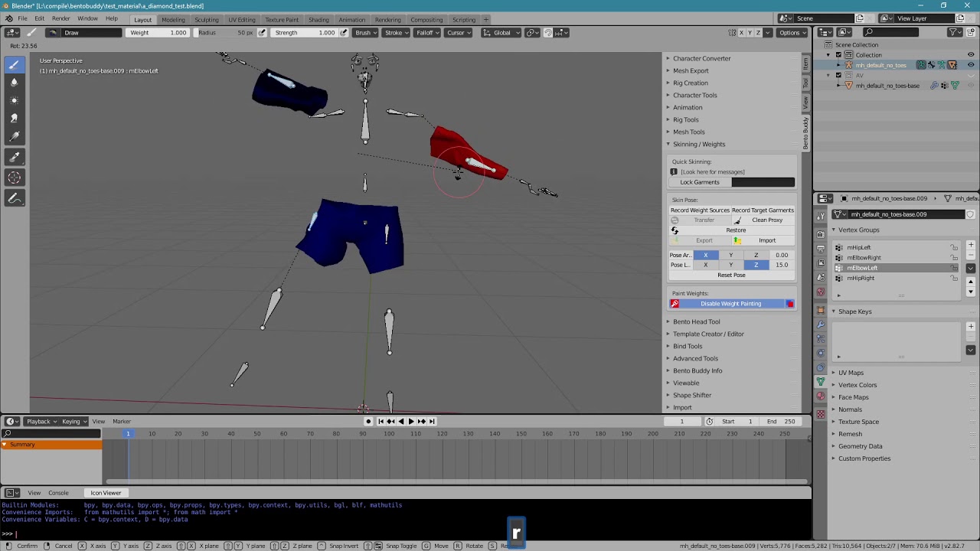Click the Reset Pose button
The width and height of the screenshot is (980, 551).
click(731, 275)
